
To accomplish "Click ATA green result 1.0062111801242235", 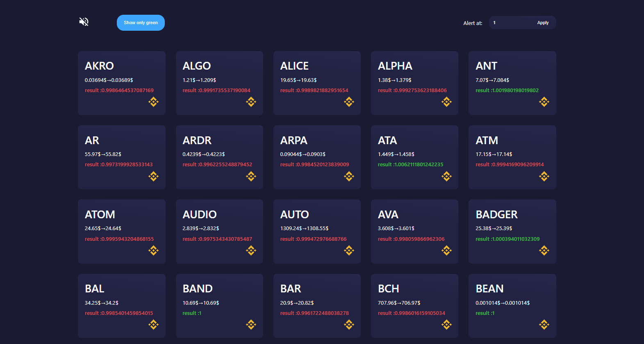I will coord(410,165).
